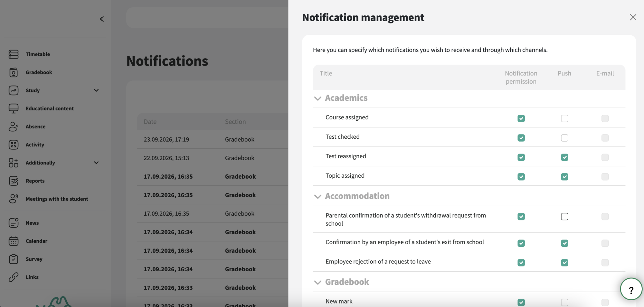Click the Activity icon in sidebar
The width and height of the screenshot is (644, 307).
coord(14,145)
